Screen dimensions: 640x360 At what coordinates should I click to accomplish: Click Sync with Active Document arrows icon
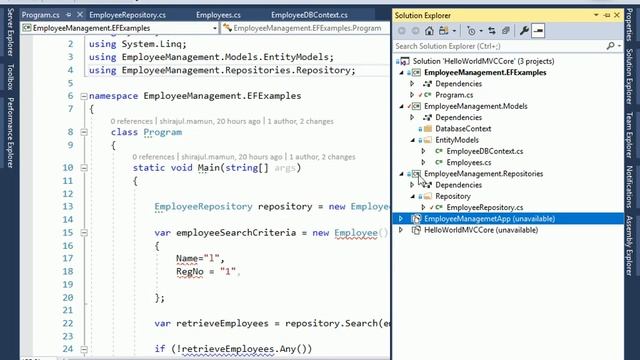[x=492, y=31]
